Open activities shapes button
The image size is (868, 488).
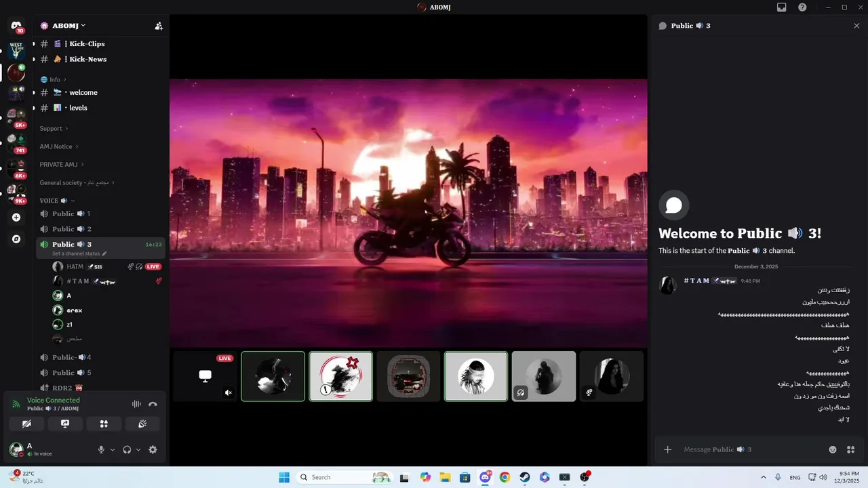104,424
